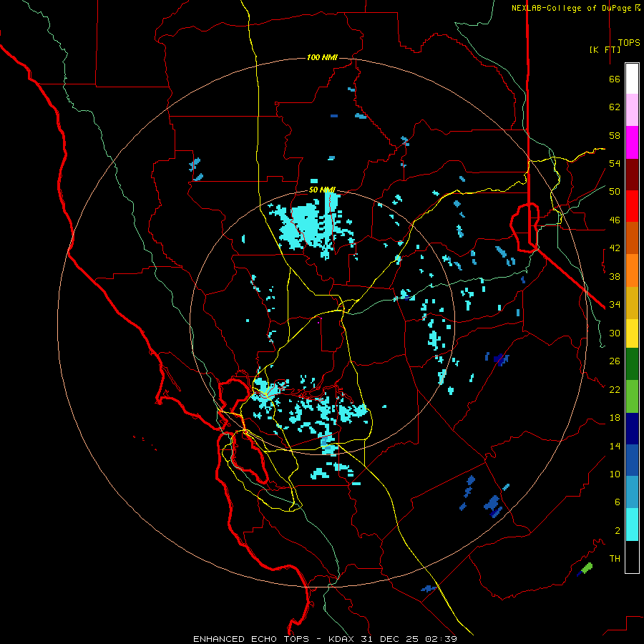Pick the medium blue legend swatch
Image resolution: width=644 pixels, height=644 pixels.
pyautogui.click(x=632, y=460)
